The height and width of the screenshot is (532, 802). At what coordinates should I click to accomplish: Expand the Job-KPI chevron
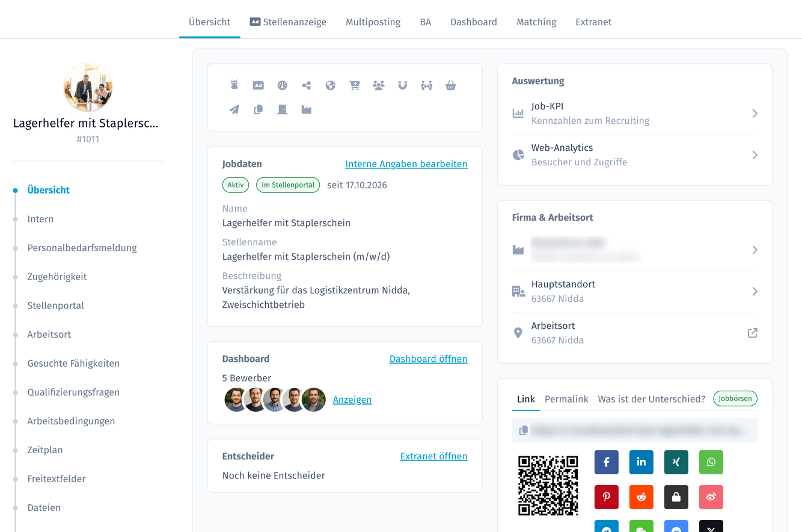click(x=755, y=114)
